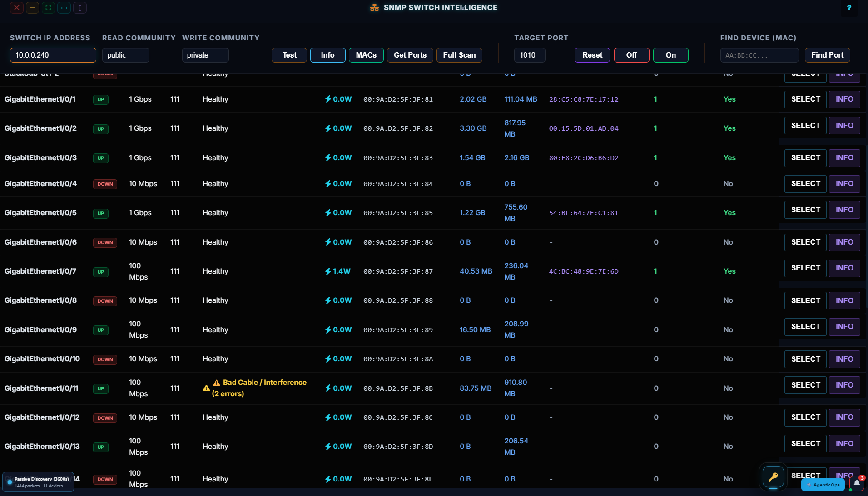Click the Write Community field
Viewport: 868px width, 496px height.
coord(205,55)
